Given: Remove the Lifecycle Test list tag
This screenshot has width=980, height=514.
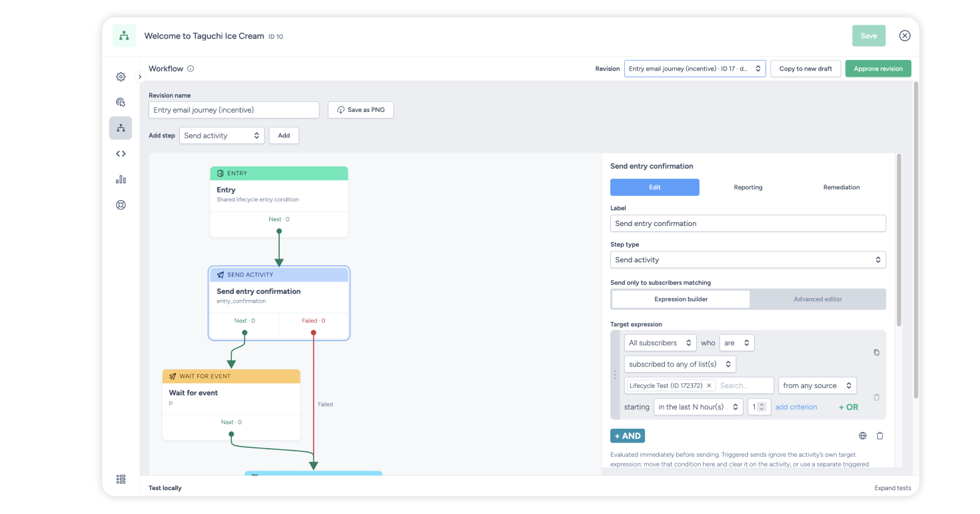Looking at the screenshot, I should coord(709,386).
